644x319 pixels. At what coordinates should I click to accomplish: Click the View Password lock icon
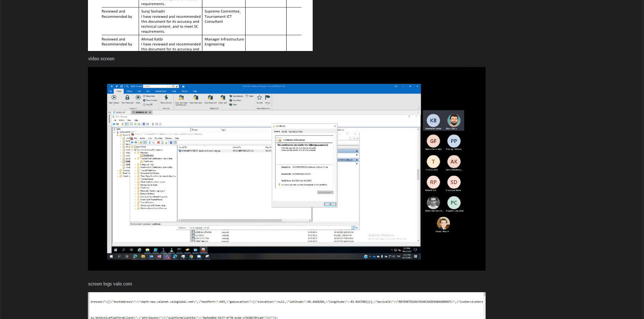pos(127,98)
